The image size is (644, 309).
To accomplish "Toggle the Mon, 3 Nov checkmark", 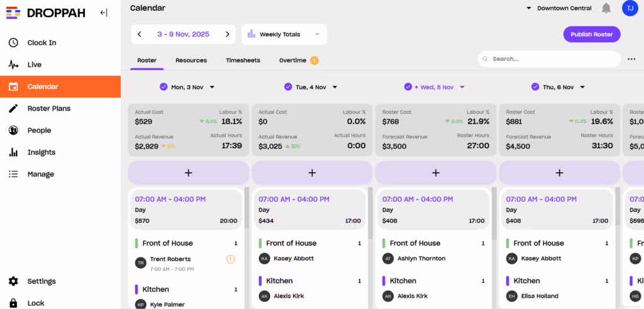I will pos(164,87).
